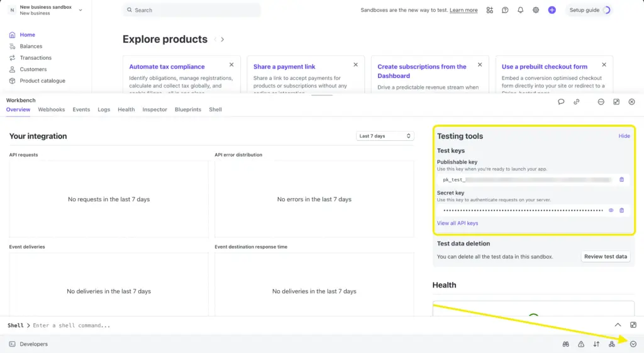Image resolution: width=644 pixels, height=353 pixels.
Task: Open the Share a payment link title
Action: [284, 67]
